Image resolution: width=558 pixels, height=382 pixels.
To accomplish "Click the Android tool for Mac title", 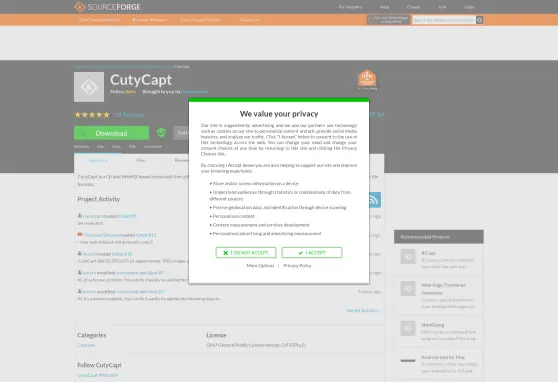I will coord(443,357).
